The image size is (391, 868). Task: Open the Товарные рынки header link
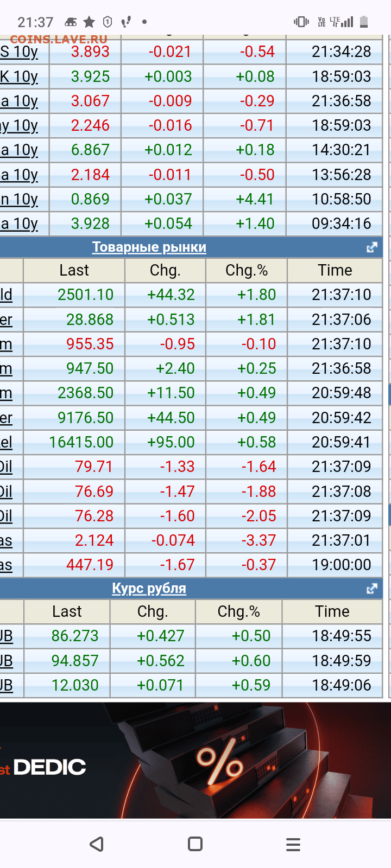coord(149,247)
